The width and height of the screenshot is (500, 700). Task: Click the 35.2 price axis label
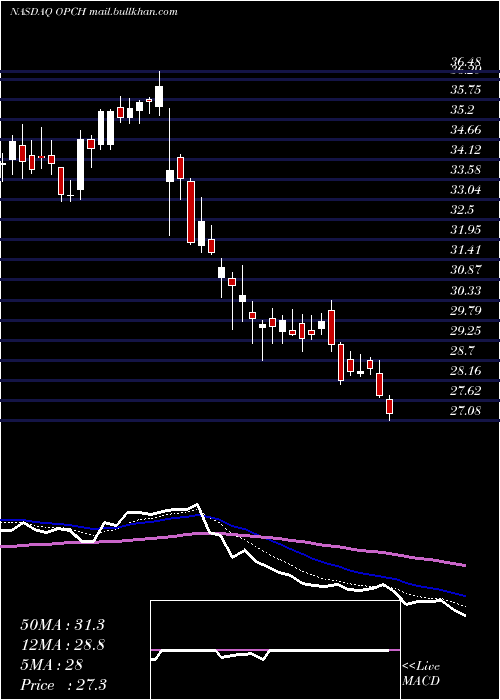[462, 110]
